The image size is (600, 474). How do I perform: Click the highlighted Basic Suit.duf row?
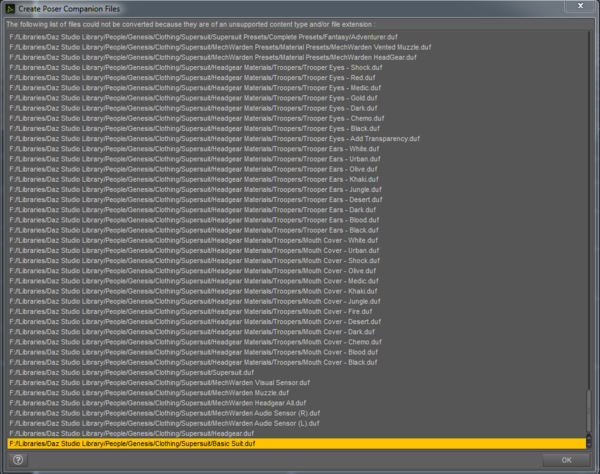coord(297,444)
